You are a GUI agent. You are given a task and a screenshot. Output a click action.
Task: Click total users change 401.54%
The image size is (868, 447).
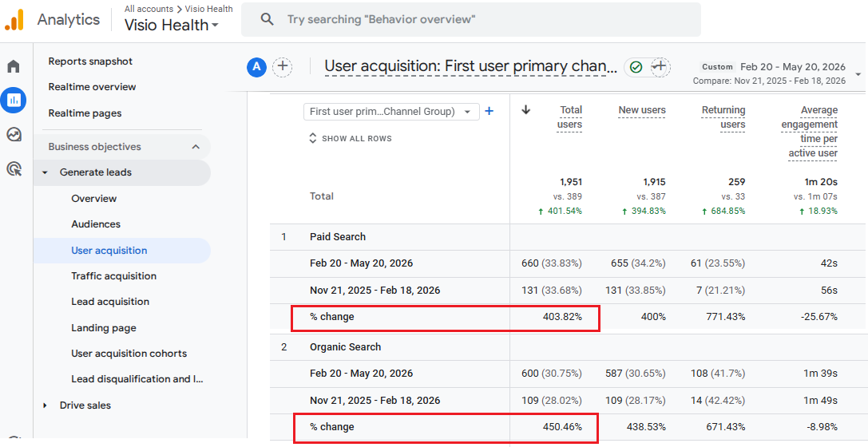[560, 212]
